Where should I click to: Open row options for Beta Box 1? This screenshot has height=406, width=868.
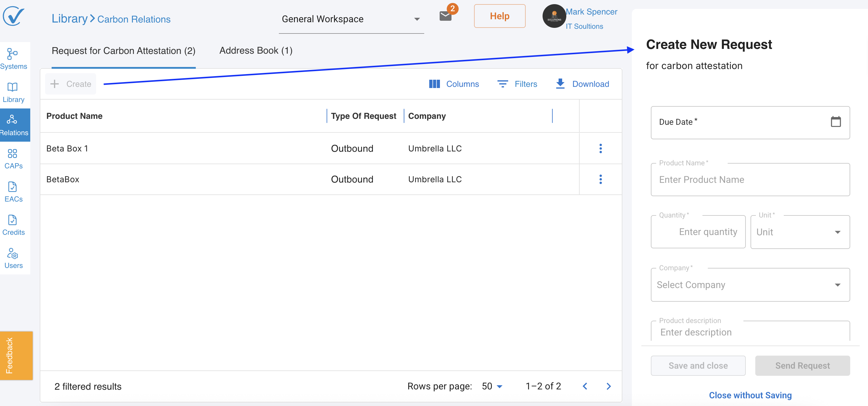tap(600, 148)
